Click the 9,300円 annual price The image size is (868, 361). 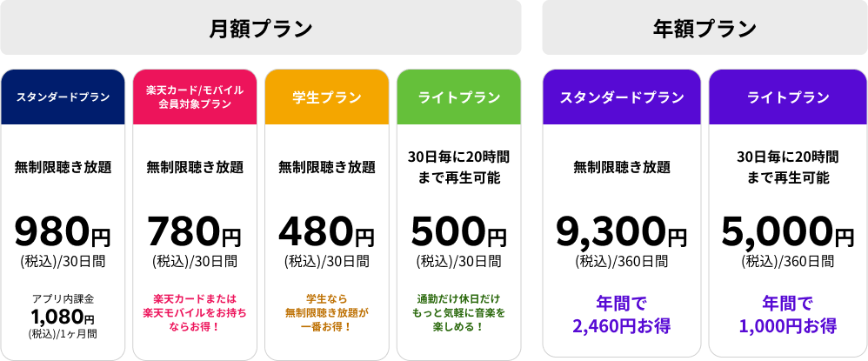pyautogui.click(x=622, y=232)
